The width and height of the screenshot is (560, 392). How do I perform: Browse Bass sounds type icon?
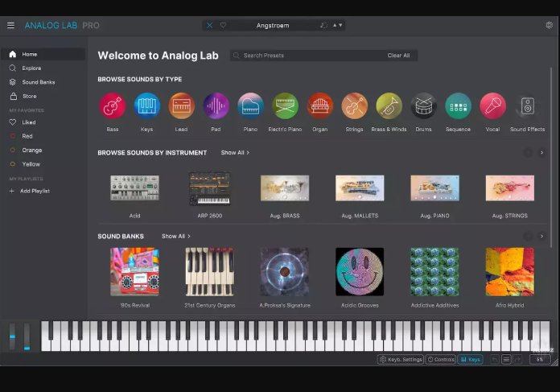pyautogui.click(x=113, y=105)
